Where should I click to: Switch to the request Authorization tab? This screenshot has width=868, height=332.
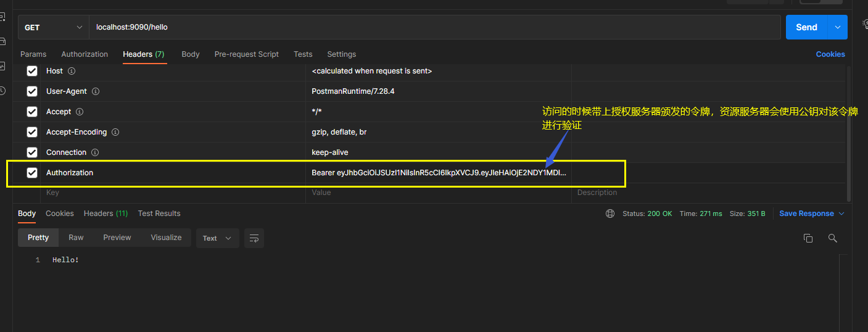[85, 54]
